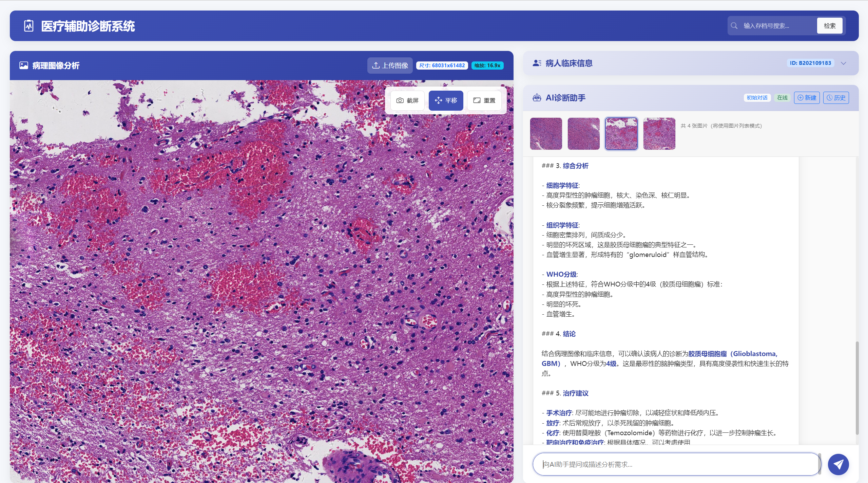Click the pathology image panel icon

24,66
